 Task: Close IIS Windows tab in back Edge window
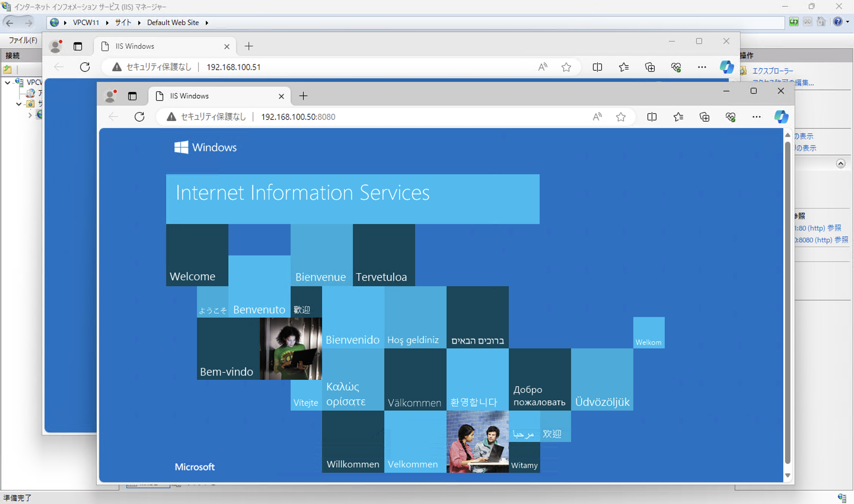[227, 47]
